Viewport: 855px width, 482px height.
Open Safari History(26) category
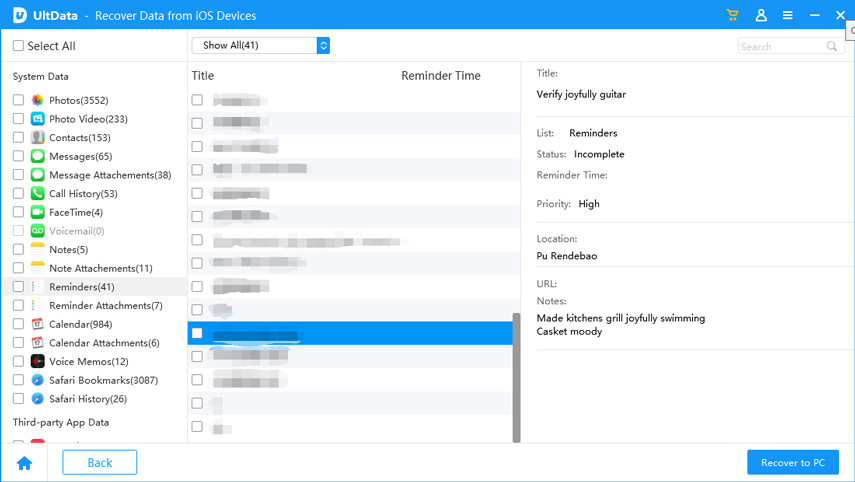tap(87, 399)
